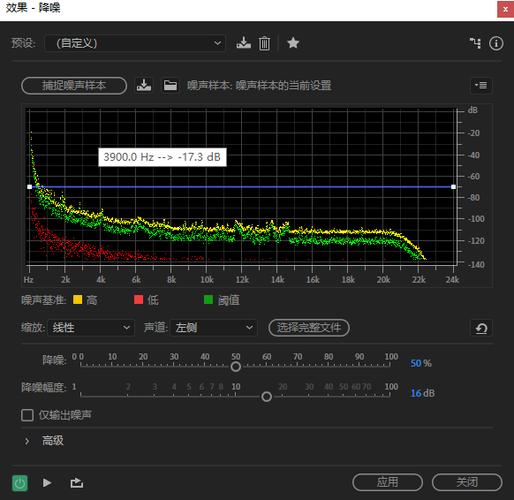This screenshot has width=514, height=500.
Task: Open the graph options menu icon
Action: [x=481, y=86]
